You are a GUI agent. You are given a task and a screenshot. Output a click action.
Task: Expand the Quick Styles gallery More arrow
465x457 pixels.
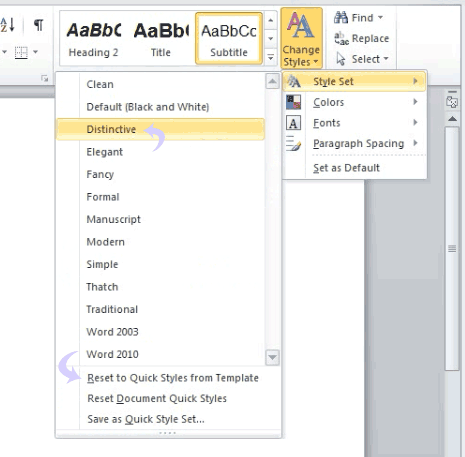[271, 58]
